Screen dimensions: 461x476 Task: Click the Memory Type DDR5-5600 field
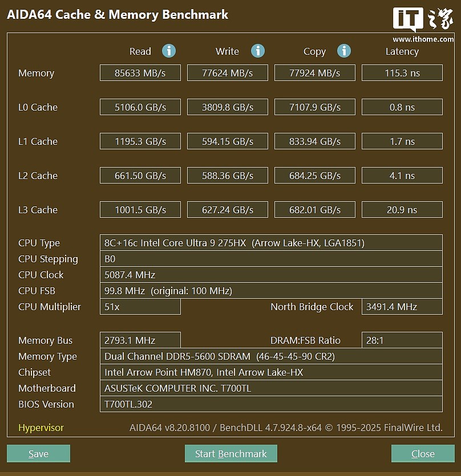(x=271, y=356)
